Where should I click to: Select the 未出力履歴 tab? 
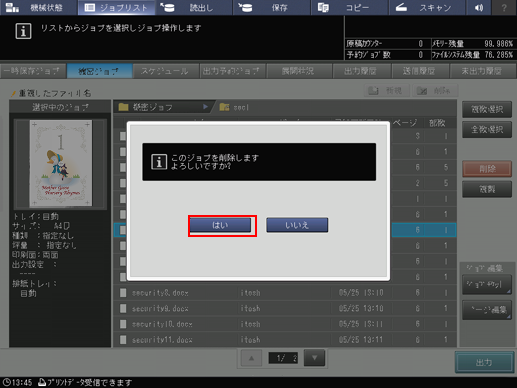482,71
